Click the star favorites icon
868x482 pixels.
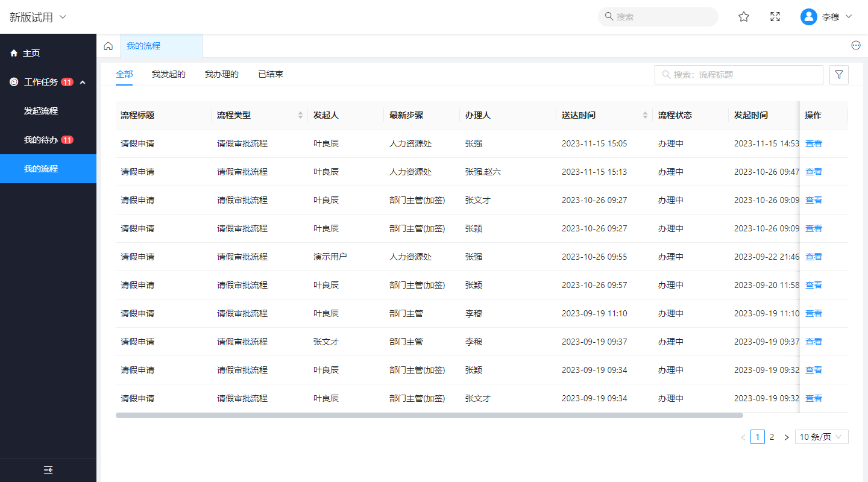(x=744, y=17)
